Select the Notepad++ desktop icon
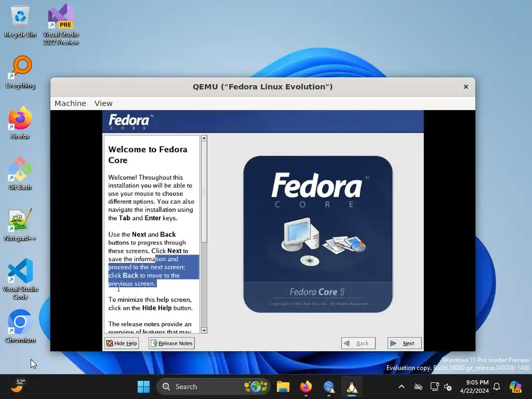This screenshot has height=399, width=532. pos(20,224)
